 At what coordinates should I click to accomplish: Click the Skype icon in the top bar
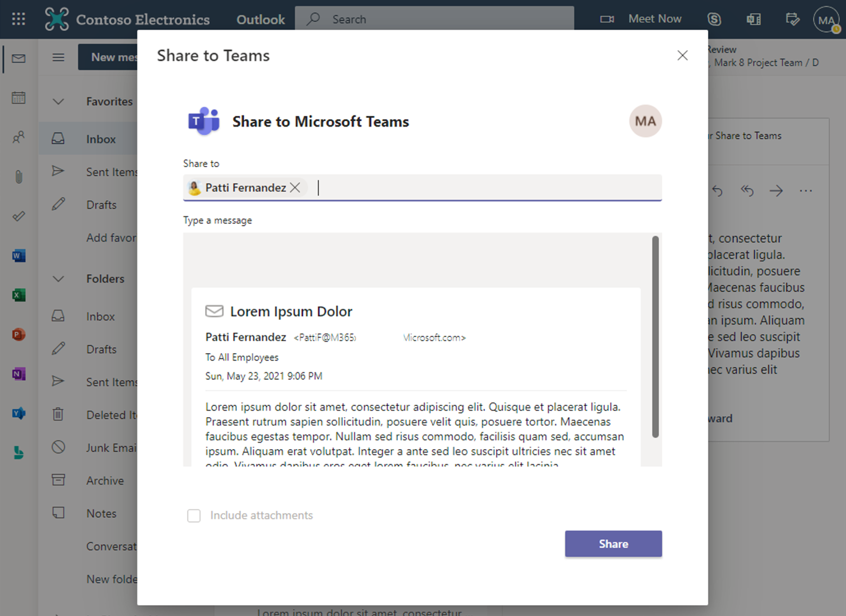click(x=715, y=19)
